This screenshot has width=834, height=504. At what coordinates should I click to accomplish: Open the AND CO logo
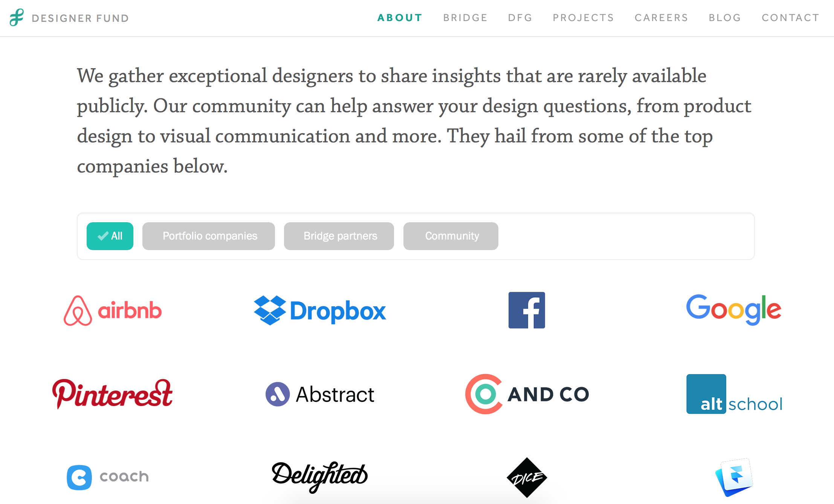pos(527,394)
